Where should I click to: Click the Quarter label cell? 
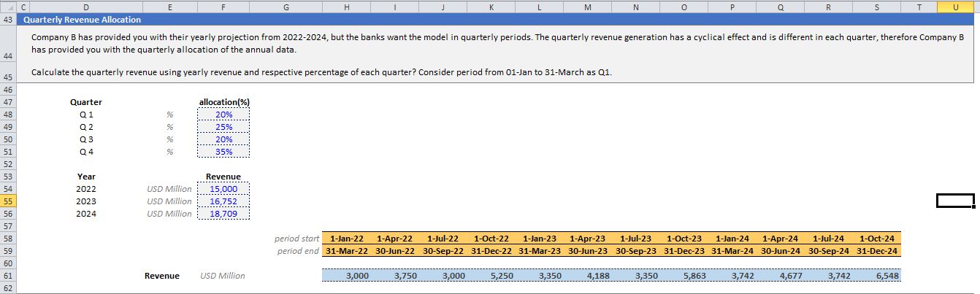point(86,102)
